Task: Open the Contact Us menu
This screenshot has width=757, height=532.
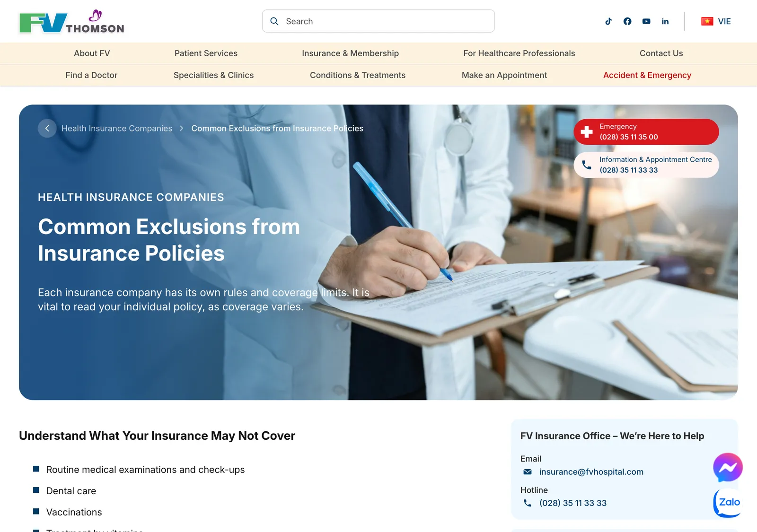Action: (x=661, y=53)
